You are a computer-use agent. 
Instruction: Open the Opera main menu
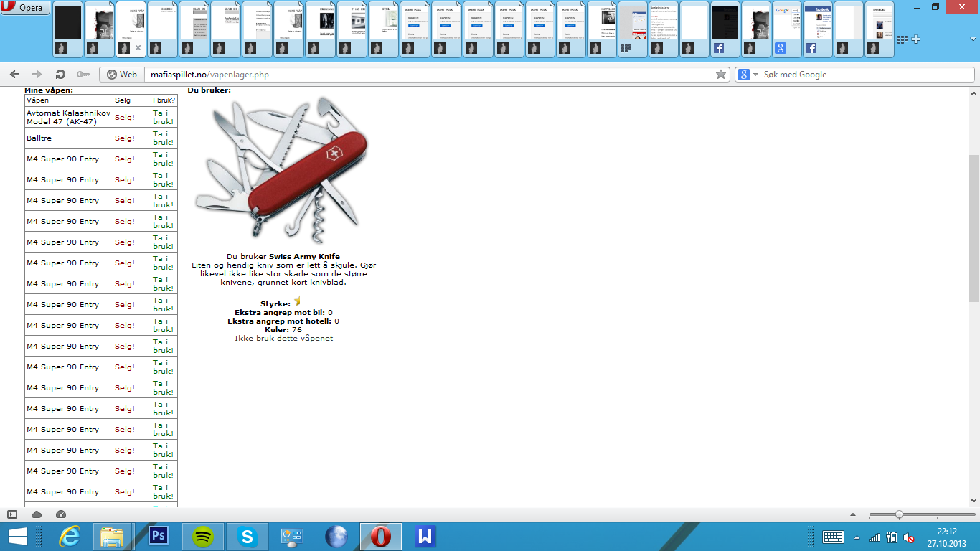(x=25, y=8)
